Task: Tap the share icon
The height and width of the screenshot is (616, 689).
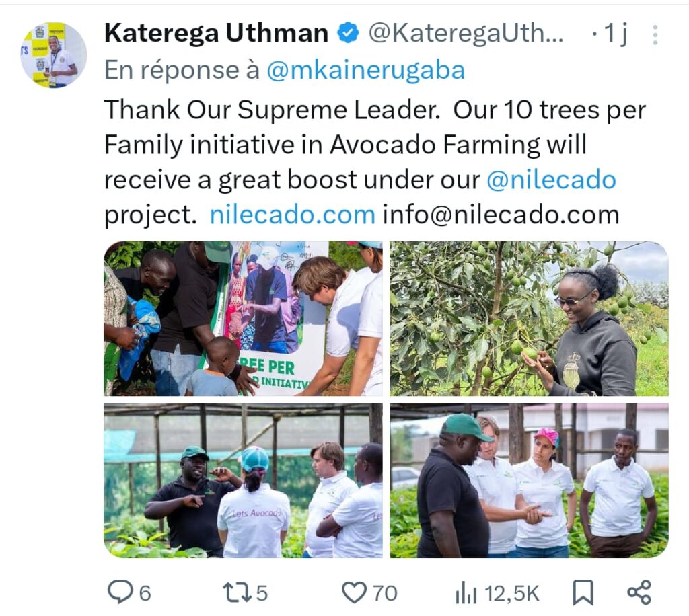Action: tap(639, 592)
